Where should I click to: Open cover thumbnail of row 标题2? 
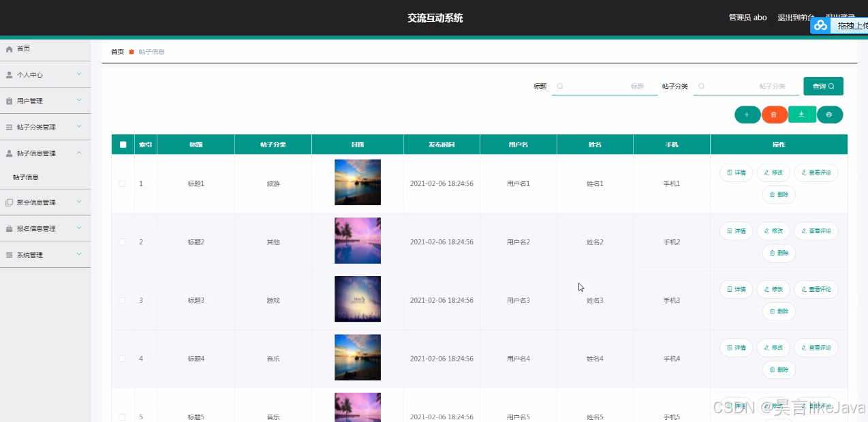[358, 241]
